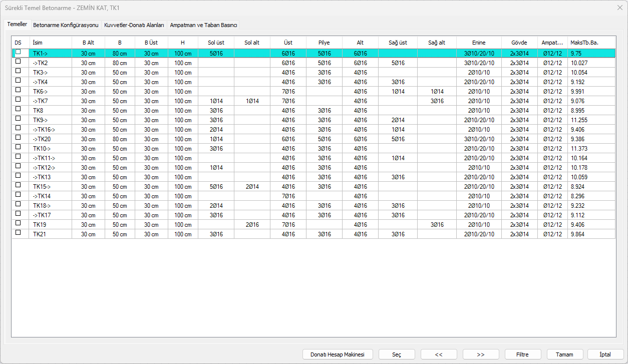Cancel using the İptal button

coord(605,354)
